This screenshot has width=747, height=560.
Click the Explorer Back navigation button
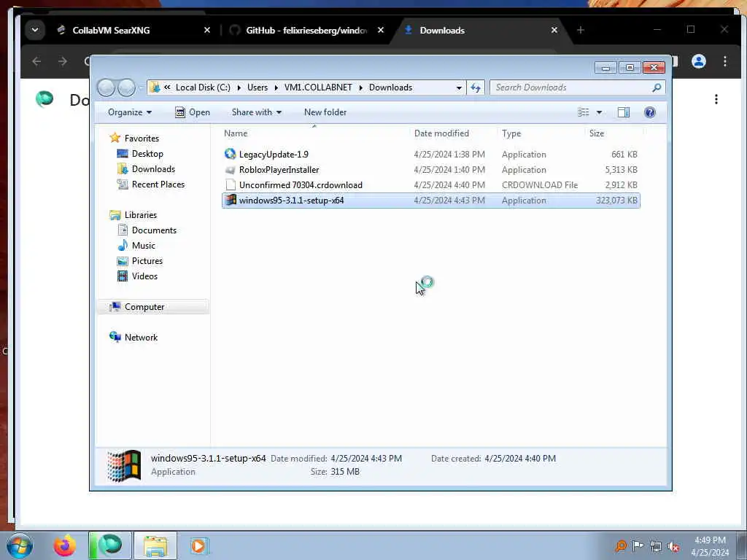(106, 87)
